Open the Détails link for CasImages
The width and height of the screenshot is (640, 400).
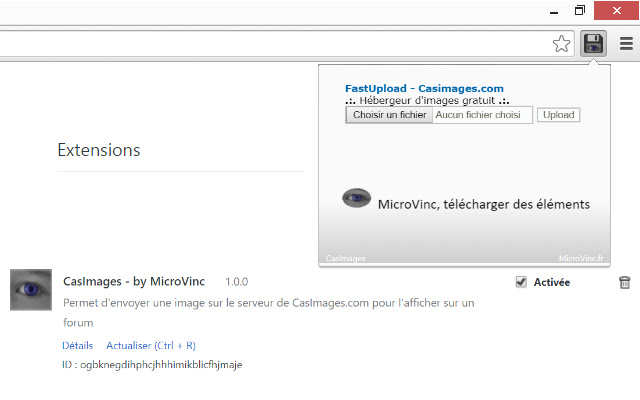(x=78, y=346)
